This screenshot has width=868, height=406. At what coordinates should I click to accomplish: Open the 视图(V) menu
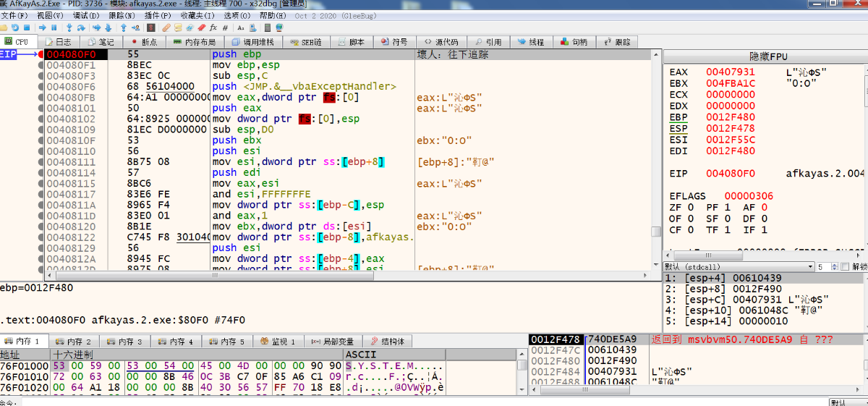coord(51,15)
